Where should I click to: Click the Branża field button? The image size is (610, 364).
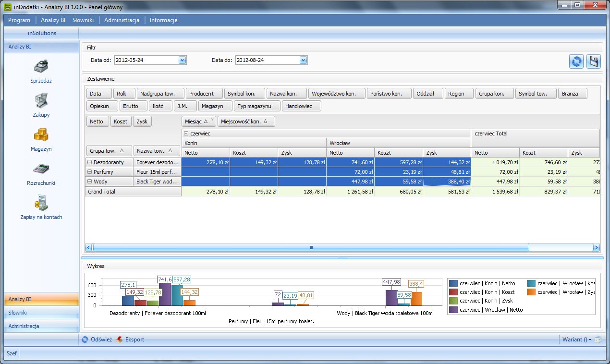573,94
